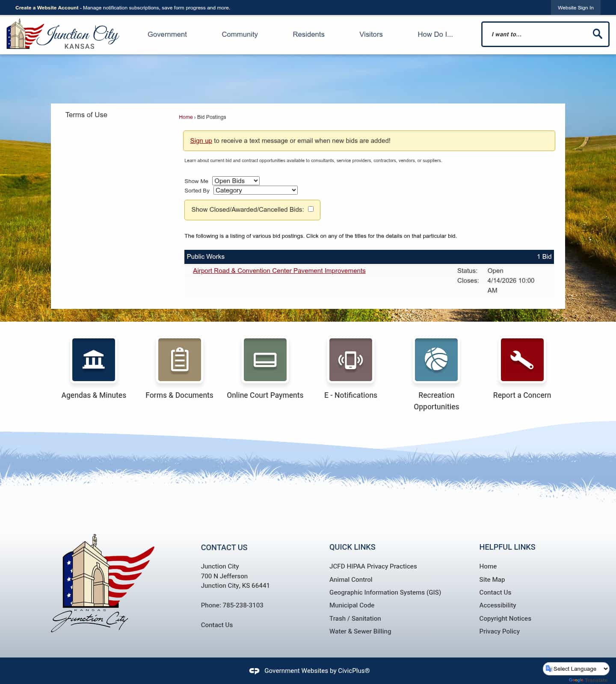Open the Privacy Policy link

[500, 631]
